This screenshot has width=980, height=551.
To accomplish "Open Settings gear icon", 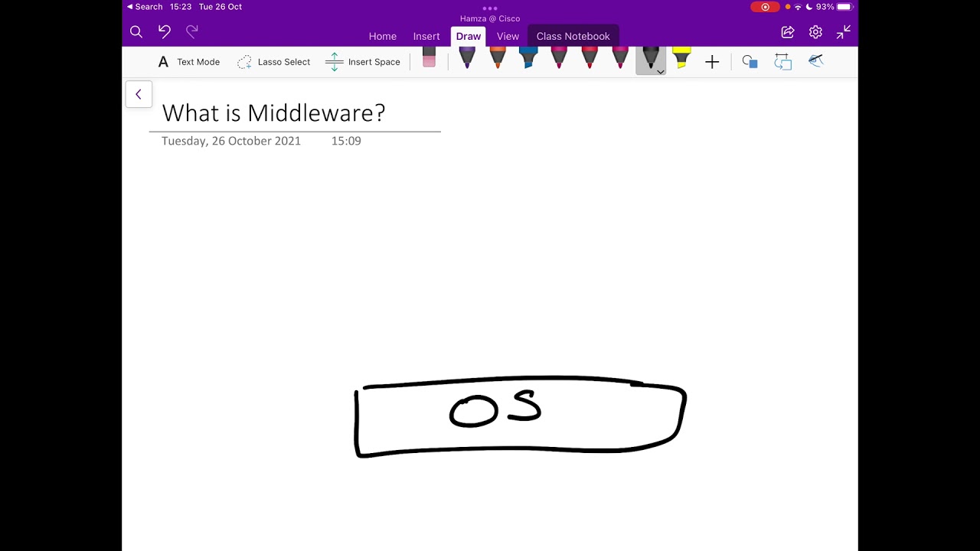I will pos(815,31).
